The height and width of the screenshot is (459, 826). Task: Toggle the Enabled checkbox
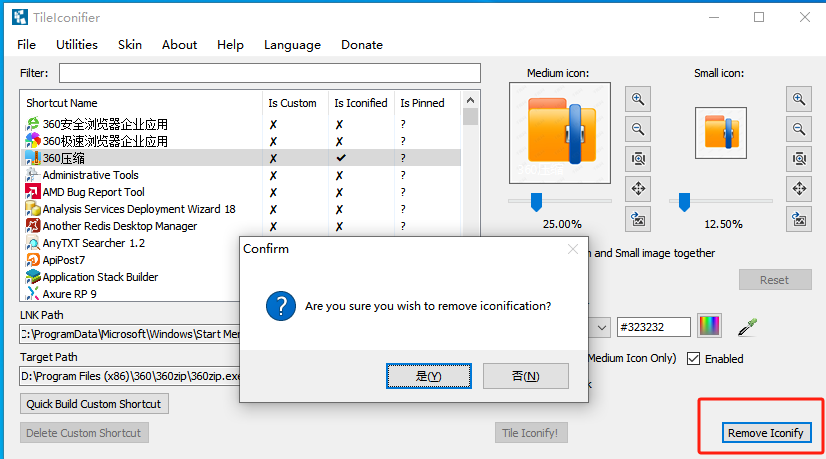point(694,359)
